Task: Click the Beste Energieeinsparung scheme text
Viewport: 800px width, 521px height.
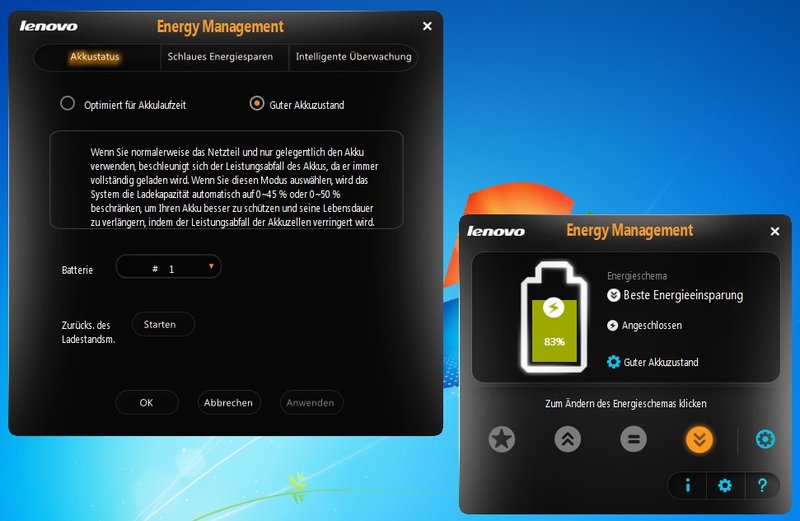Action: (683, 295)
